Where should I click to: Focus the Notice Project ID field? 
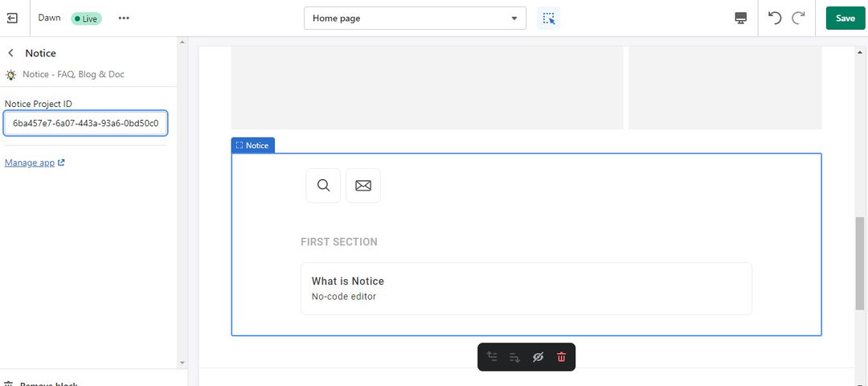[x=85, y=123]
